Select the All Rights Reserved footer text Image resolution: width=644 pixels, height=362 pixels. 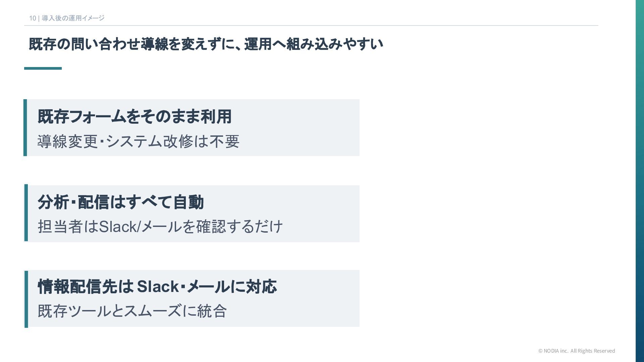[593, 351]
